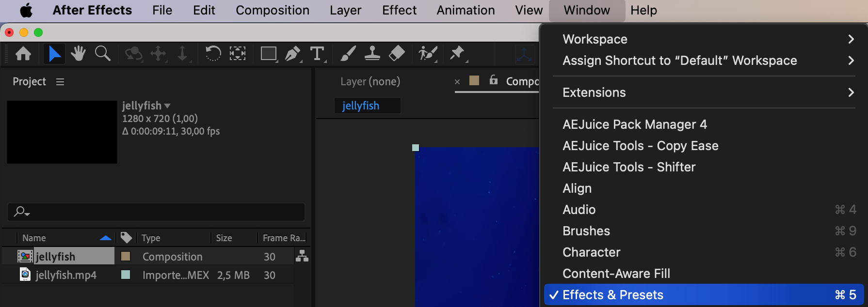Choose AEJuice Pack Manager 4

coord(704,124)
